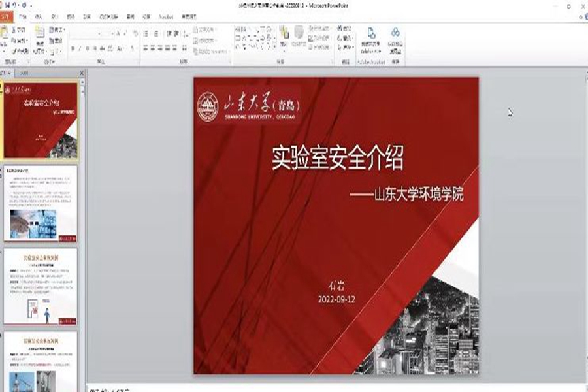The image size is (588, 392).
Task: Switch to the Slide Show (幻灯片放映) tab
Action: point(108,16)
